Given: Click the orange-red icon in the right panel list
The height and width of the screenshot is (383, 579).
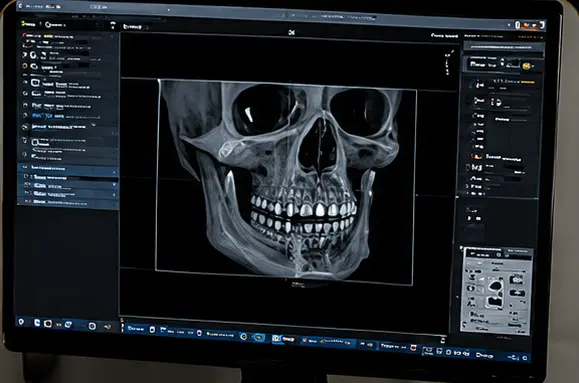Looking at the screenshot, I should [x=477, y=156].
